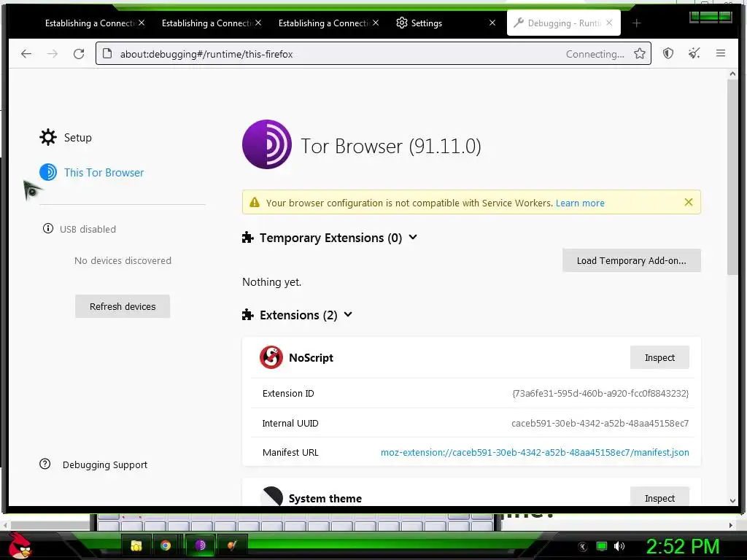Go back with the back arrow
The image size is (747, 560).
tap(26, 54)
